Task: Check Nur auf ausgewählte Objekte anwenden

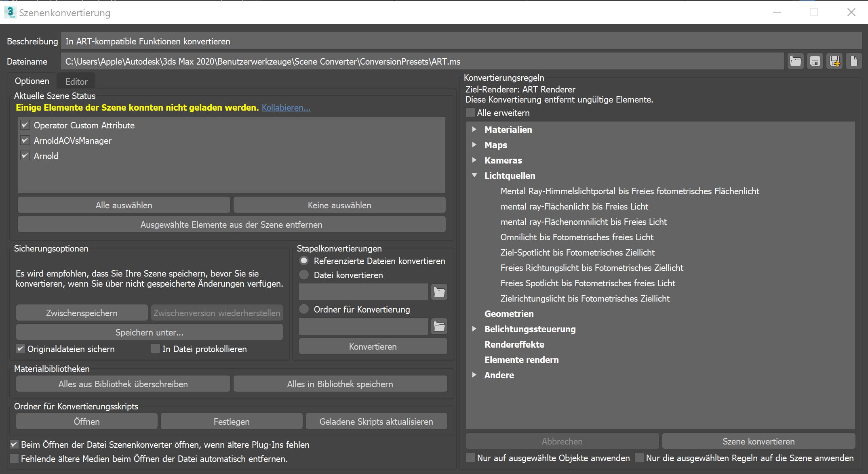Action: (x=470, y=458)
